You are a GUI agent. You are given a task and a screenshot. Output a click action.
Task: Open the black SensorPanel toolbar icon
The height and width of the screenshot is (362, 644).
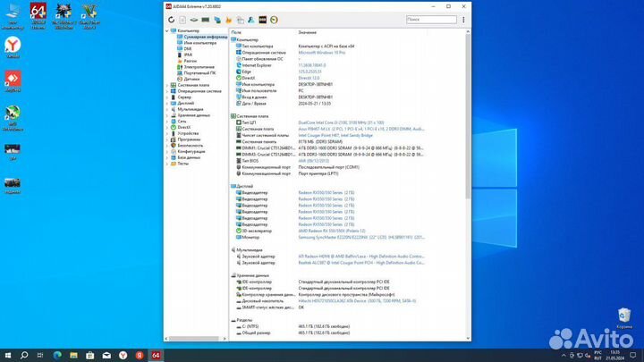tap(262, 20)
